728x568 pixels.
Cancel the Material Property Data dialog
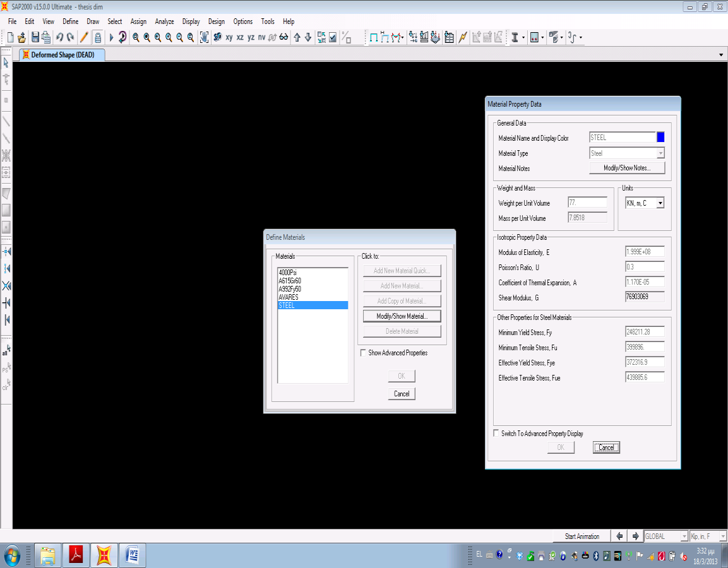[606, 447]
